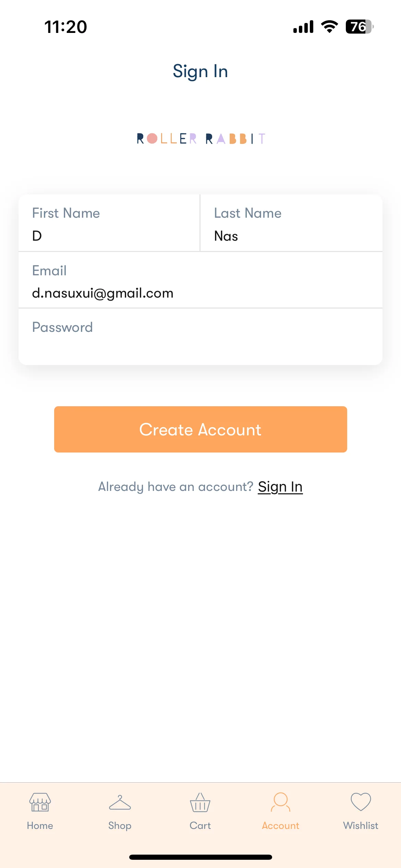Follow the Sign In link
401x868 pixels.
[x=280, y=486]
